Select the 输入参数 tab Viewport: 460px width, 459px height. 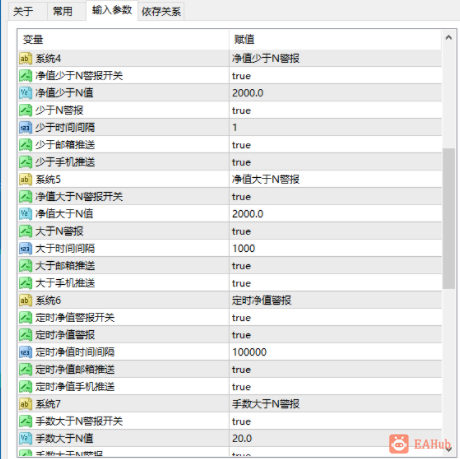click(112, 10)
